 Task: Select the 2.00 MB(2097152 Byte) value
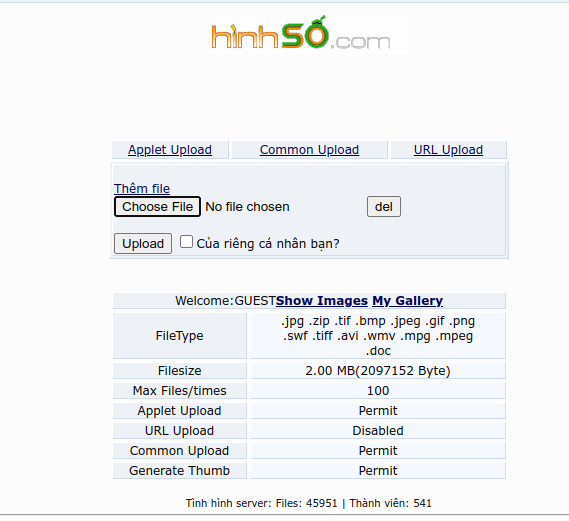tap(378, 371)
